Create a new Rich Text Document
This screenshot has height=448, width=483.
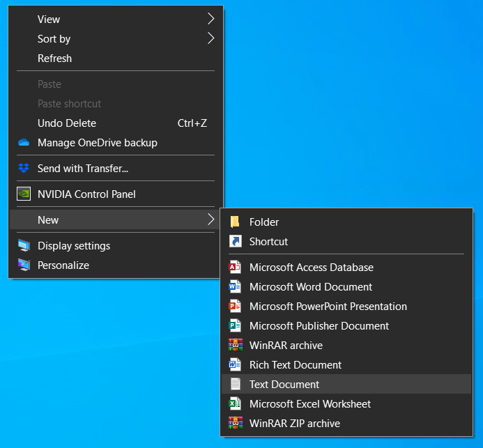click(x=296, y=365)
